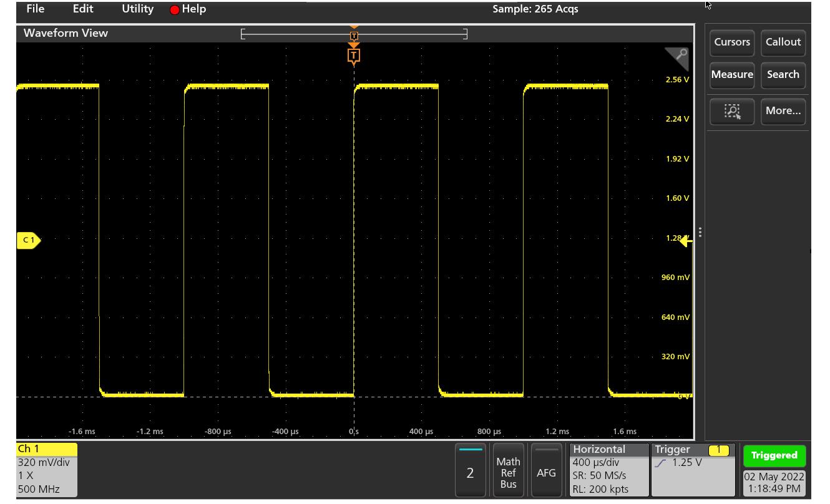Open the Utility menu
This screenshot has height=504, width=830.
[x=137, y=9]
